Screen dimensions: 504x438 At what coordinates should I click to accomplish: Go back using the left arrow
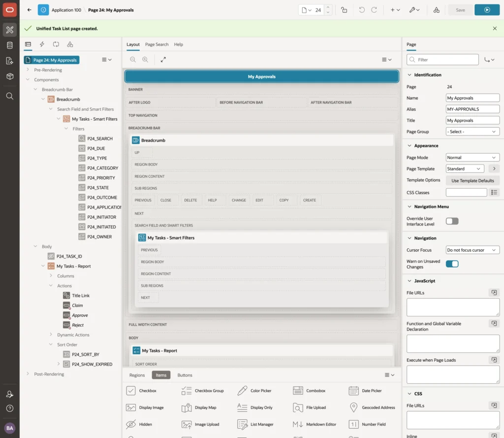pos(29,10)
